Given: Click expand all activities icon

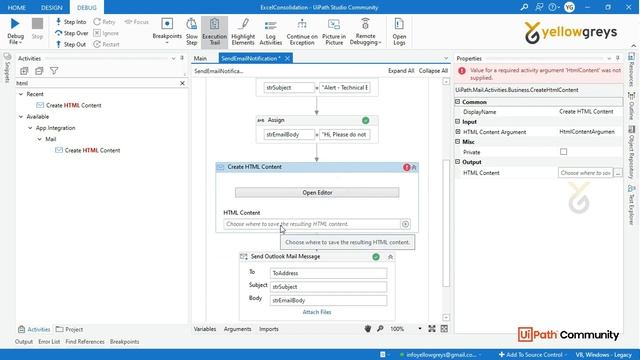Looking at the screenshot, I should pos(24,71).
